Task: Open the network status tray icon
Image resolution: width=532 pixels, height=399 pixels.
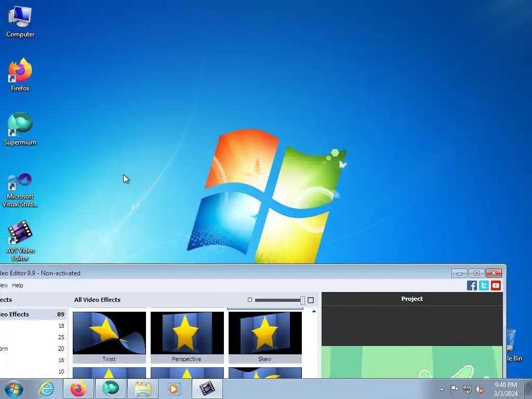Action: click(467, 389)
